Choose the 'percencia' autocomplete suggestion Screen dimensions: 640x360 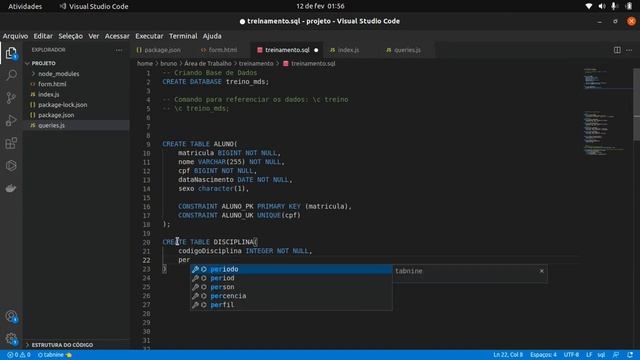click(x=291, y=296)
